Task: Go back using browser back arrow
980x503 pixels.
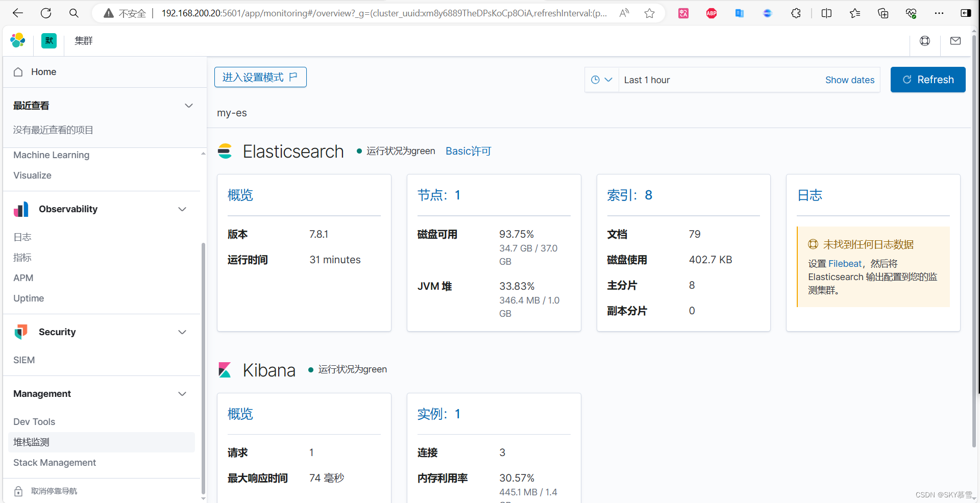Action: pos(18,13)
